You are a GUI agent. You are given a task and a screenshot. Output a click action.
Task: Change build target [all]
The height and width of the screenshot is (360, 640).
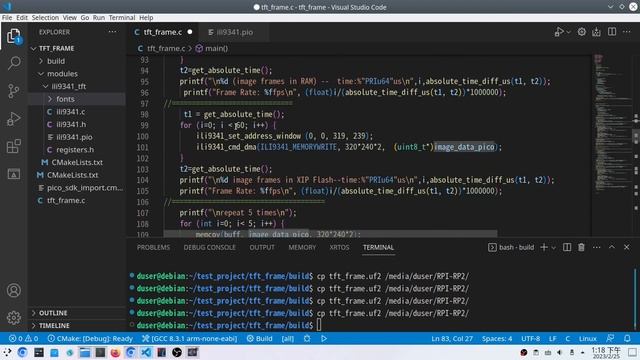(x=288, y=338)
